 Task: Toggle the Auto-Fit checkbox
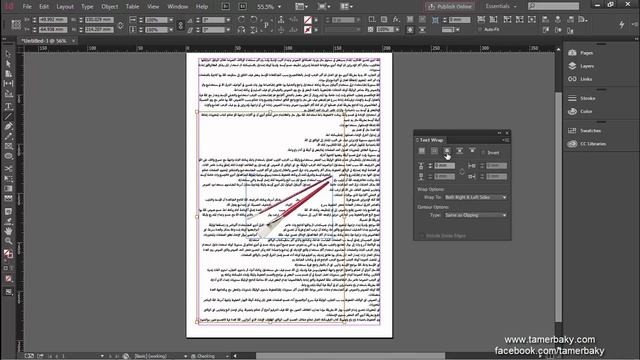[x=480, y=29]
